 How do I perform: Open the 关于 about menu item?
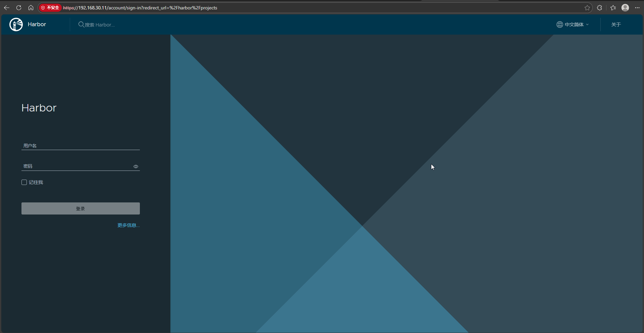616,25
